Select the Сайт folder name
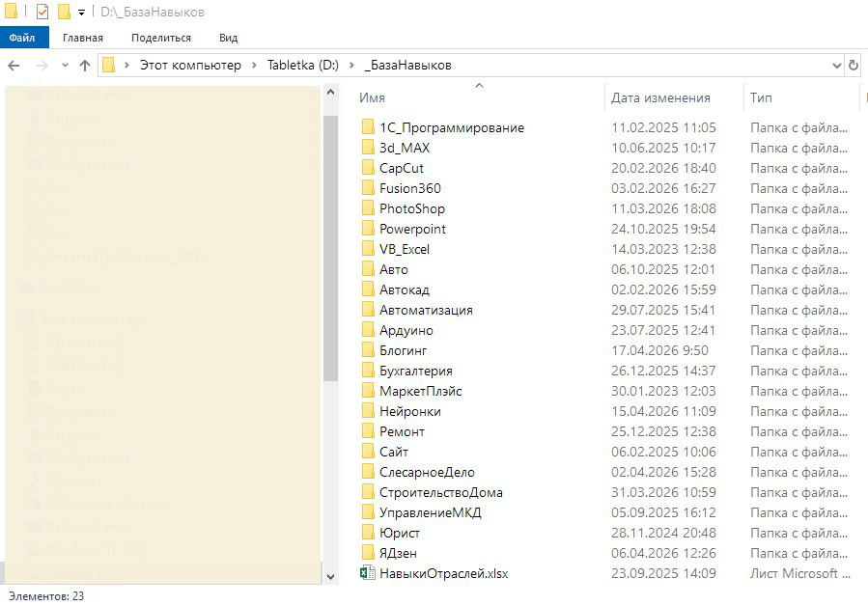Screen dimensions: 868x606 [394, 453]
